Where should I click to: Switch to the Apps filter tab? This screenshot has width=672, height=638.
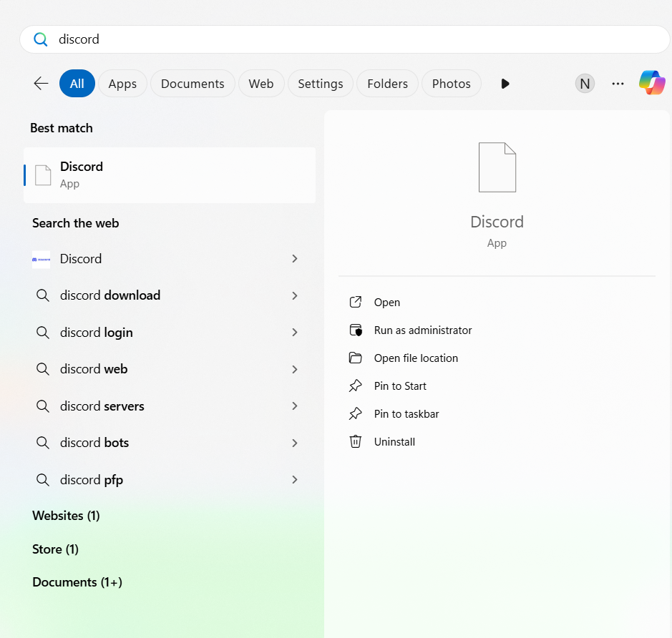pyautogui.click(x=122, y=84)
